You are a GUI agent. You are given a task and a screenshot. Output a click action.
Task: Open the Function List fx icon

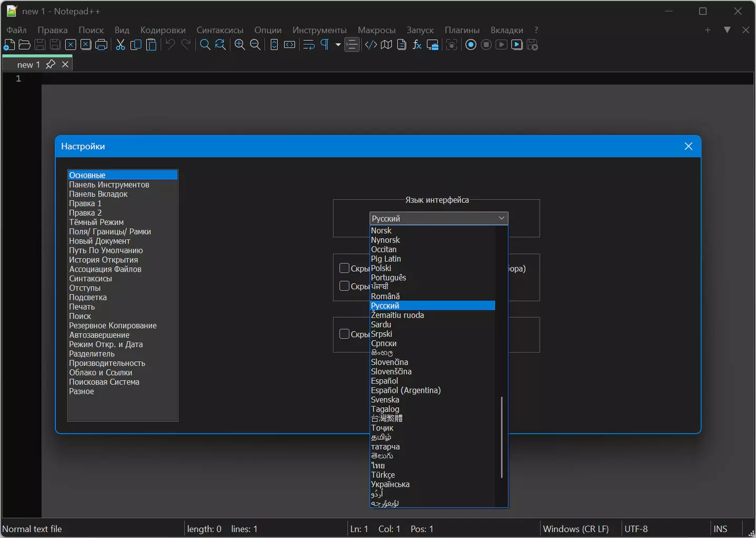tap(417, 45)
